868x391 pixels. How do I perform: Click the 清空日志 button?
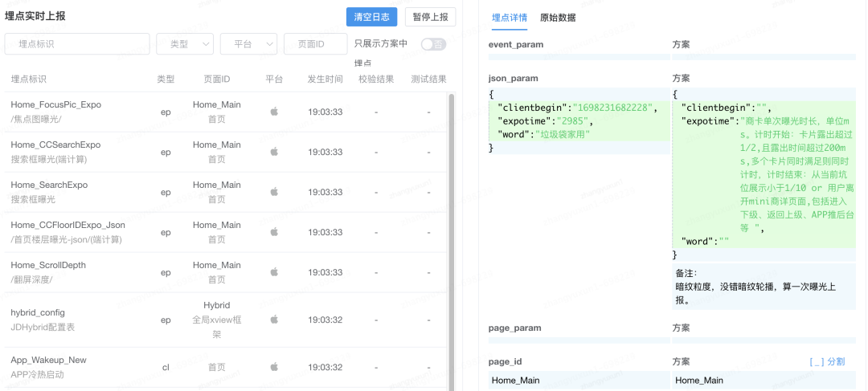(x=371, y=17)
